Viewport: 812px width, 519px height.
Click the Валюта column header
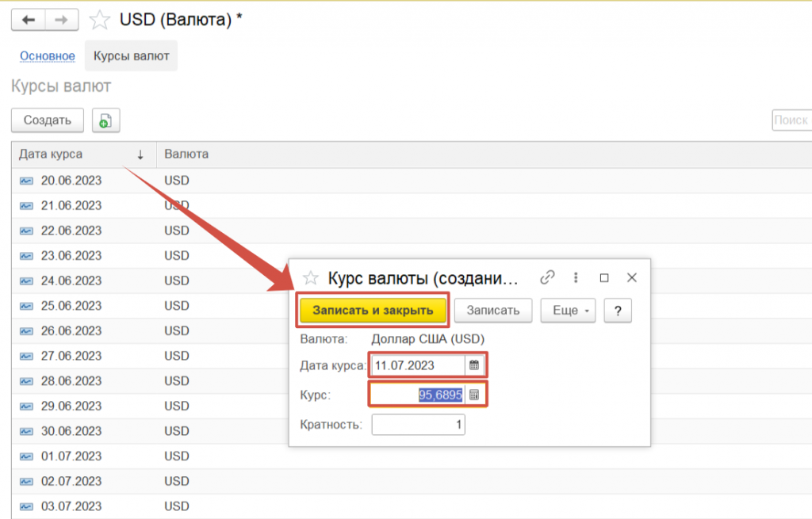pyautogui.click(x=186, y=155)
